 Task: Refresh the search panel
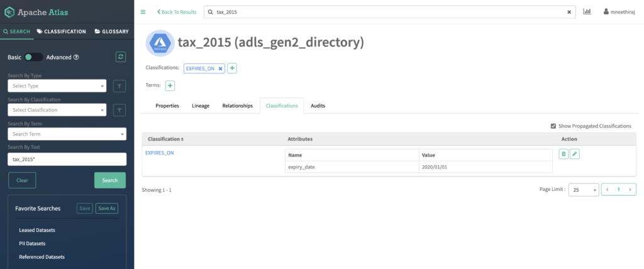(x=120, y=57)
